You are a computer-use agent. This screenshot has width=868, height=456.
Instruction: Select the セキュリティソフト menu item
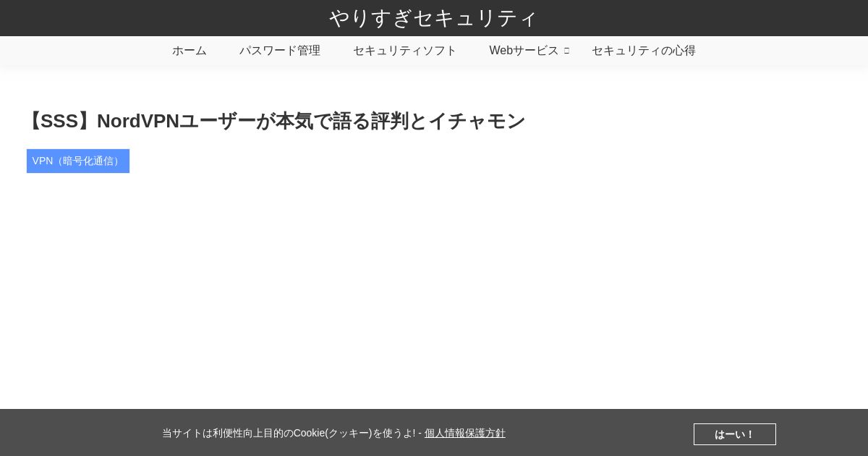[405, 51]
